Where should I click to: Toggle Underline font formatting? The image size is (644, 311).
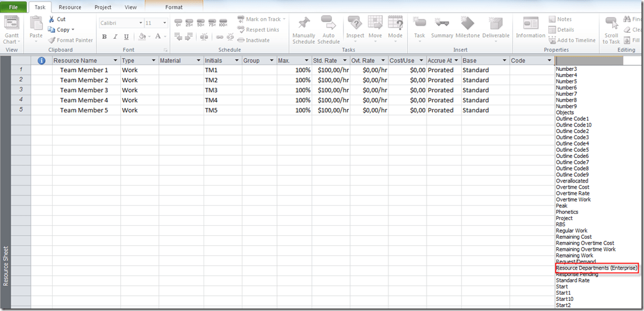pos(126,37)
